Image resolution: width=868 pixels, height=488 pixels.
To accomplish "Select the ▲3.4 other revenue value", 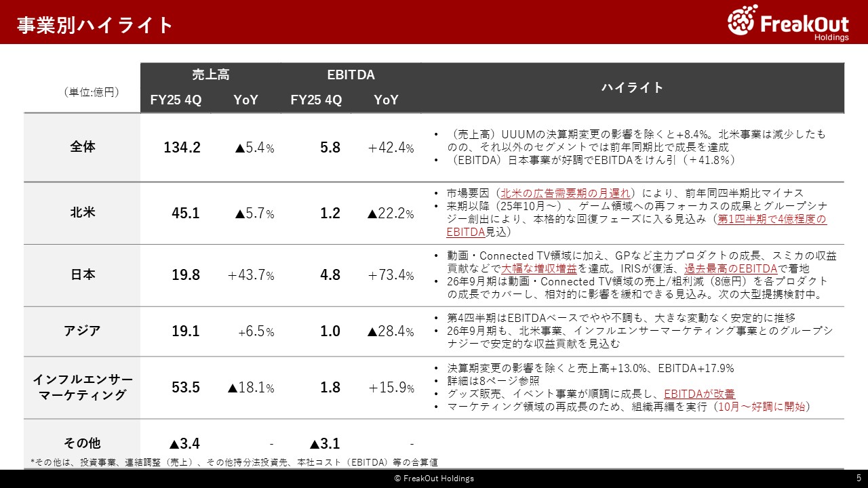I will click(x=184, y=444).
